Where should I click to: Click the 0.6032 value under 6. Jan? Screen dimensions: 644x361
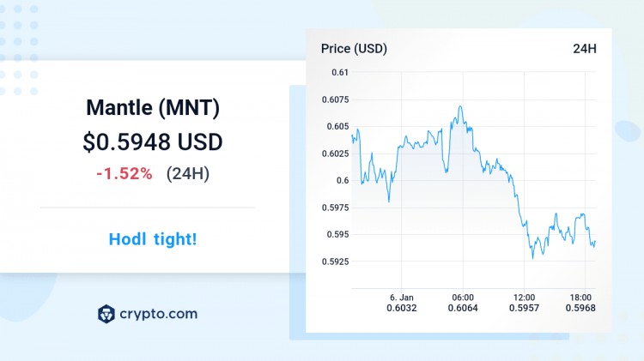[x=402, y=308]
